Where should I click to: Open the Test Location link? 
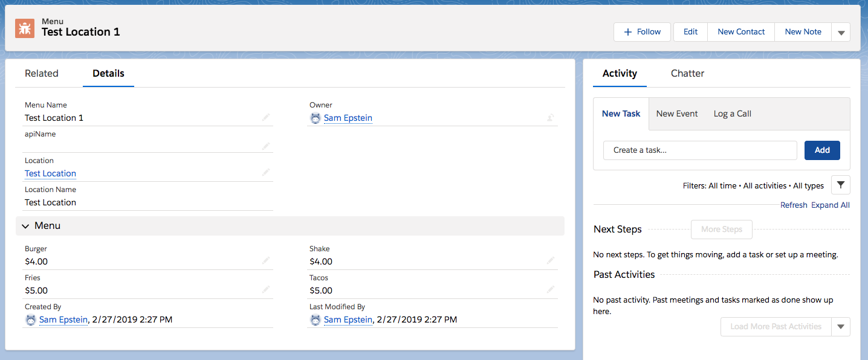coord(50,173)
